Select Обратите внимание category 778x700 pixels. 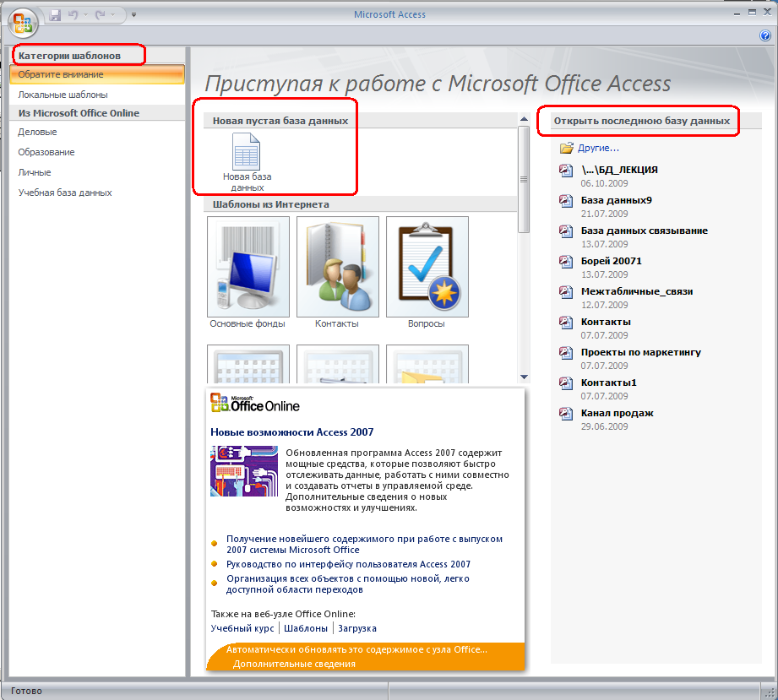tap(97, 74)
